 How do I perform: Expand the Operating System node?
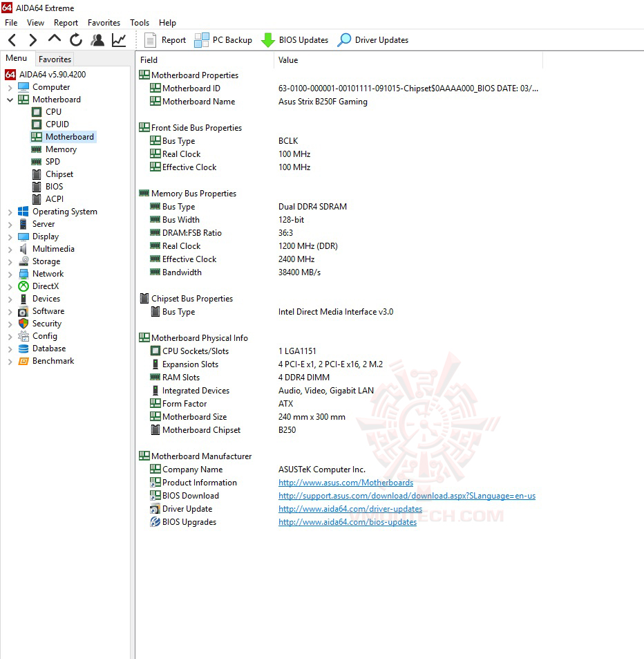pyautogui.click(x=10, y=212)
